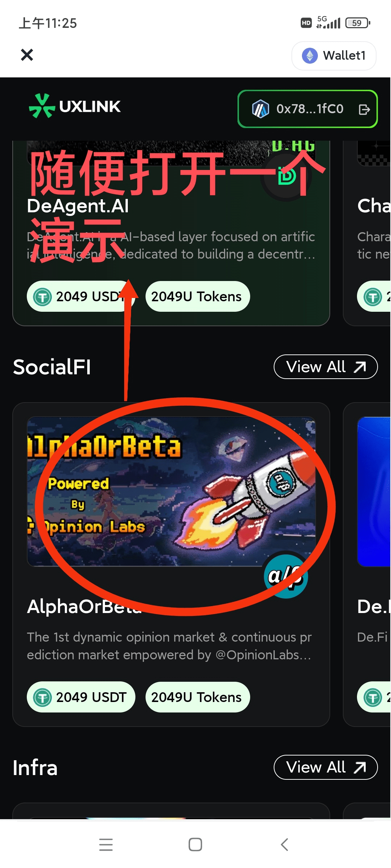Click the Tether icon in AlphaOrBeta USDT badge

click(43, 697)
